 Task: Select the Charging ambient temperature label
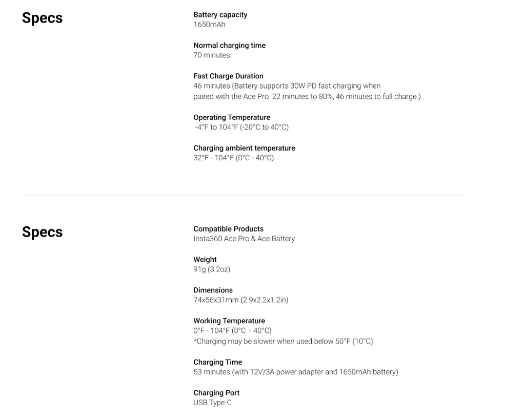pos(244,148)
